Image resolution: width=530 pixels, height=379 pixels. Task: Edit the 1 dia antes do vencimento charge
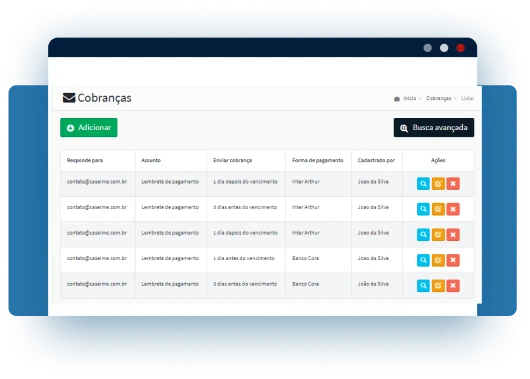438,260
